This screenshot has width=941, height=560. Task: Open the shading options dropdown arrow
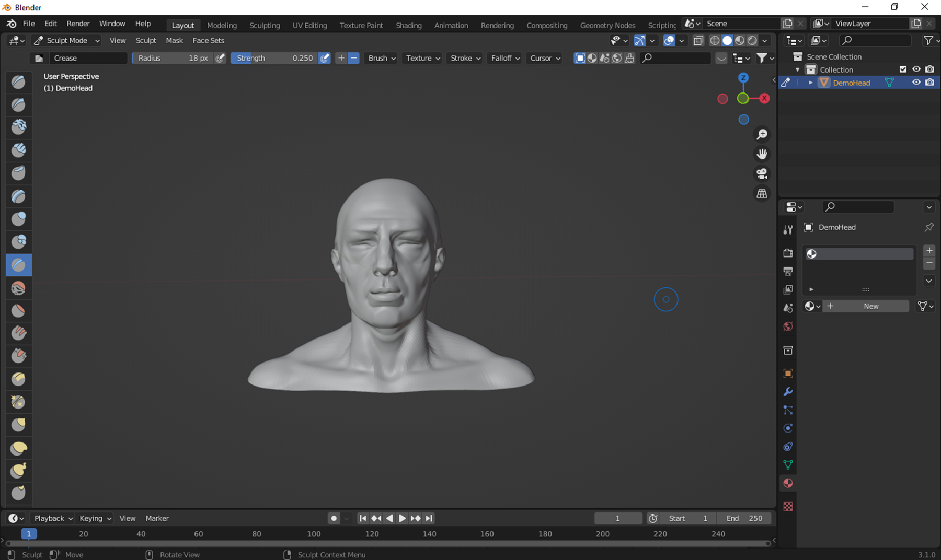coord(765,40)
